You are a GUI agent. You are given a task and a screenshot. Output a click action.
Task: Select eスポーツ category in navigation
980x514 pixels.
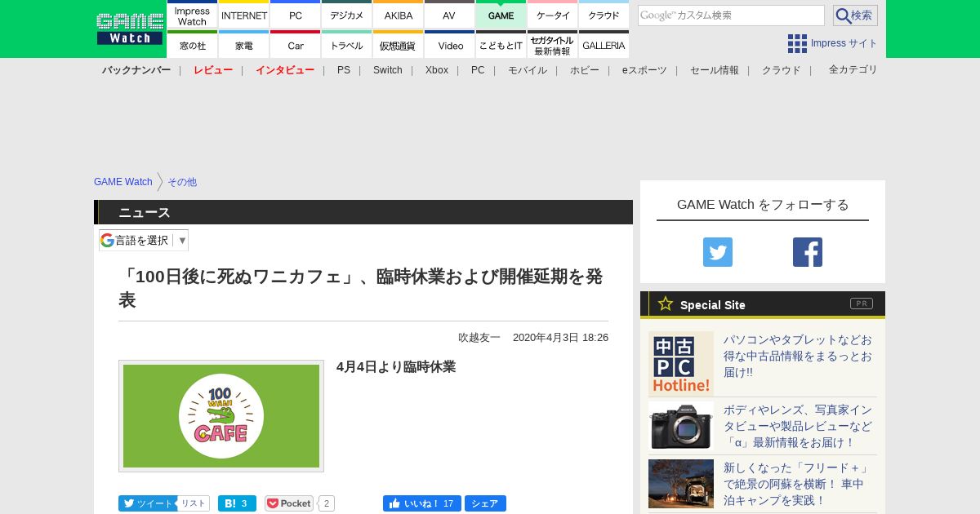point(644,70)
